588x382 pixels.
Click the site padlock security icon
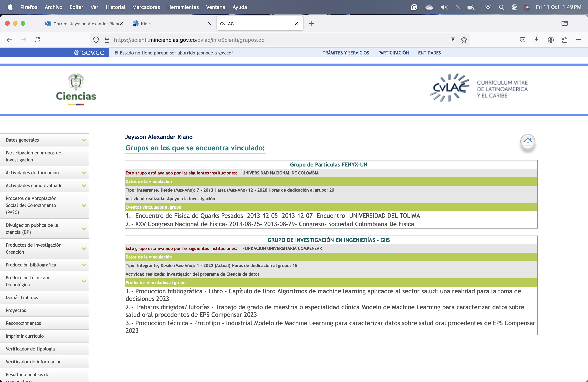pyautogui.click(x=107, y=40)
